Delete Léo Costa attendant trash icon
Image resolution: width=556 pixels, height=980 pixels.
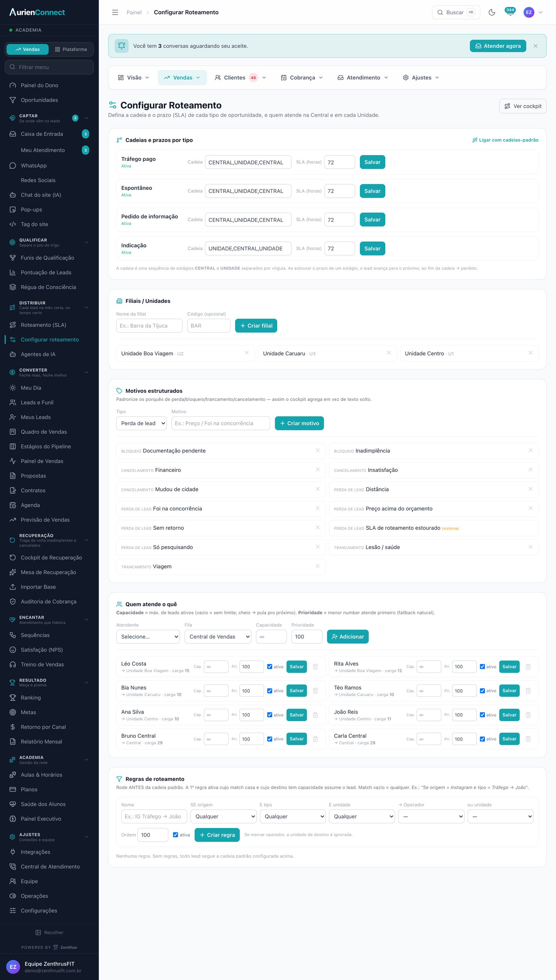pyautogui.click(x=315, y=667)
